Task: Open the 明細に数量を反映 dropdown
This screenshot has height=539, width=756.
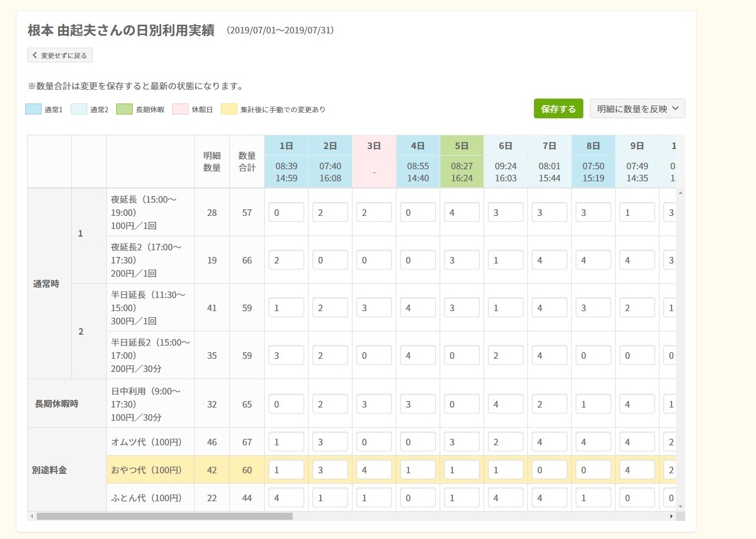Action: 637,108
